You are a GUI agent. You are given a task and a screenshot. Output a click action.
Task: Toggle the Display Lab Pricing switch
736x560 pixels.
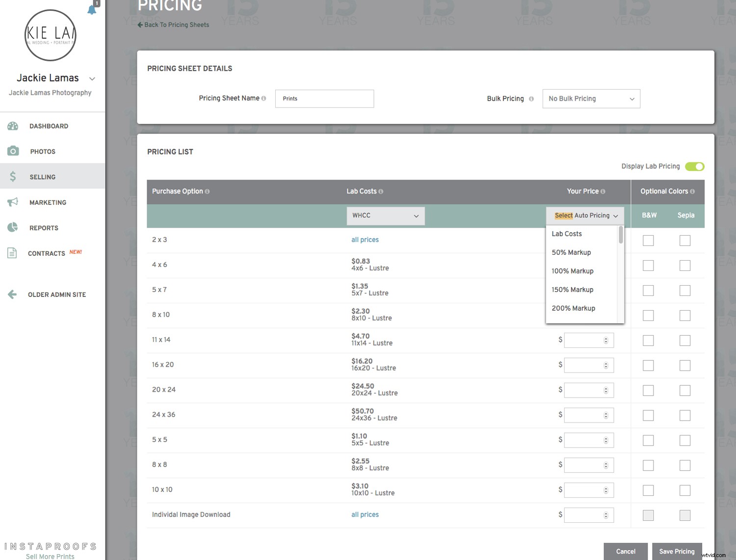click(x=694, y=166)
